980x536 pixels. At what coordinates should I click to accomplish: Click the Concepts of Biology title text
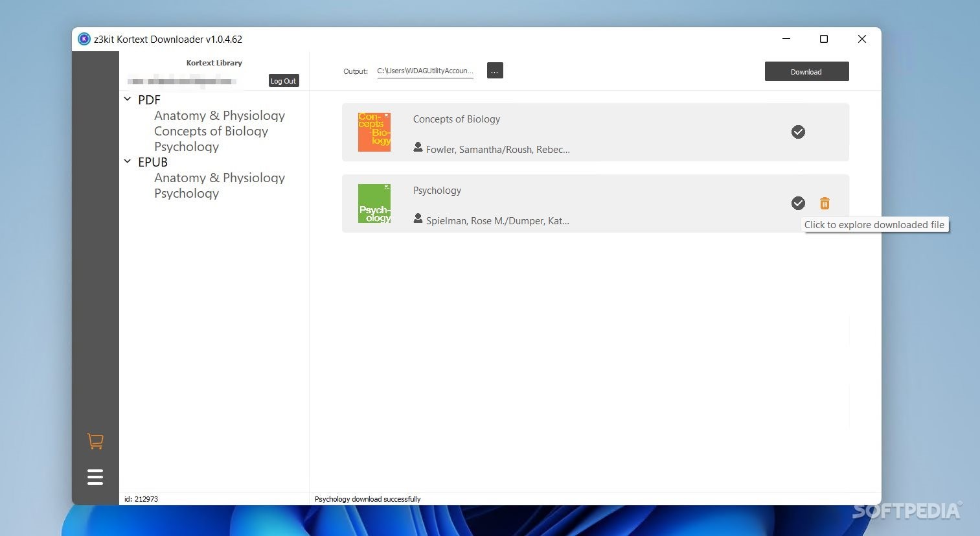[457, 119]
